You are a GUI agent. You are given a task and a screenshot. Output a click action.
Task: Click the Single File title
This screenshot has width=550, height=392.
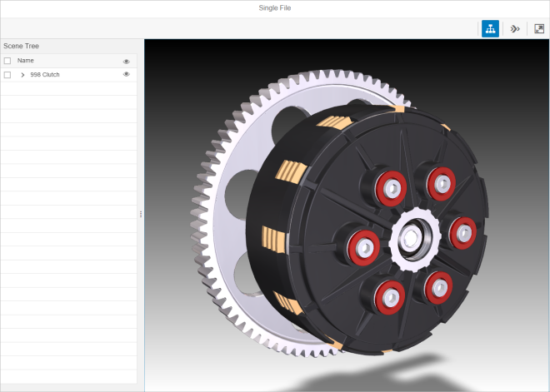point(275,8)
